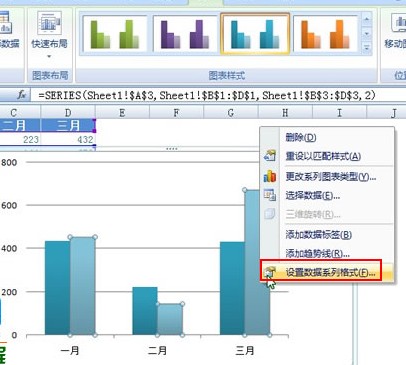This screenshot has width=406, height=365.
Task: Expand the chart styles gallery with the More arrow
Action: pyautogui.click(x=367, y=48)
